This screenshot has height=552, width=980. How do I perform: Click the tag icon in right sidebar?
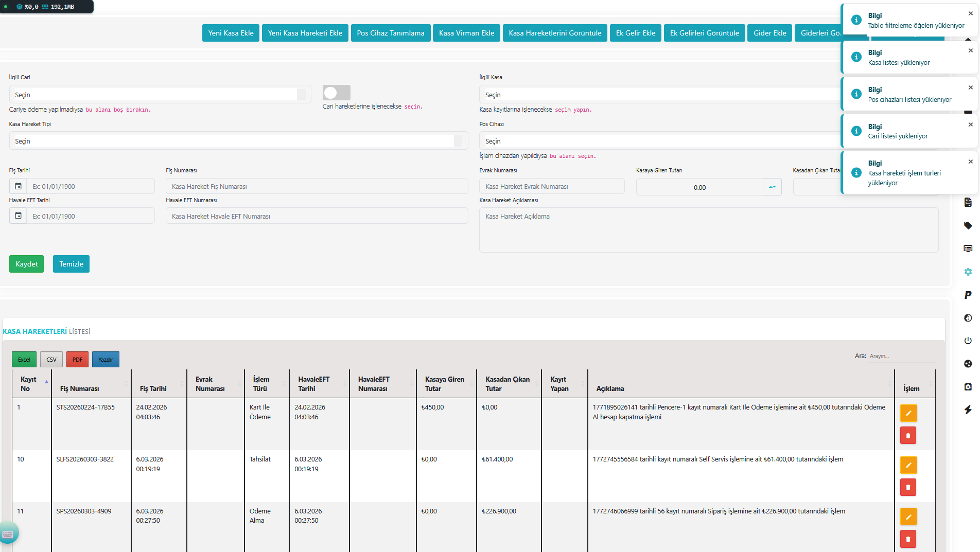968,225
